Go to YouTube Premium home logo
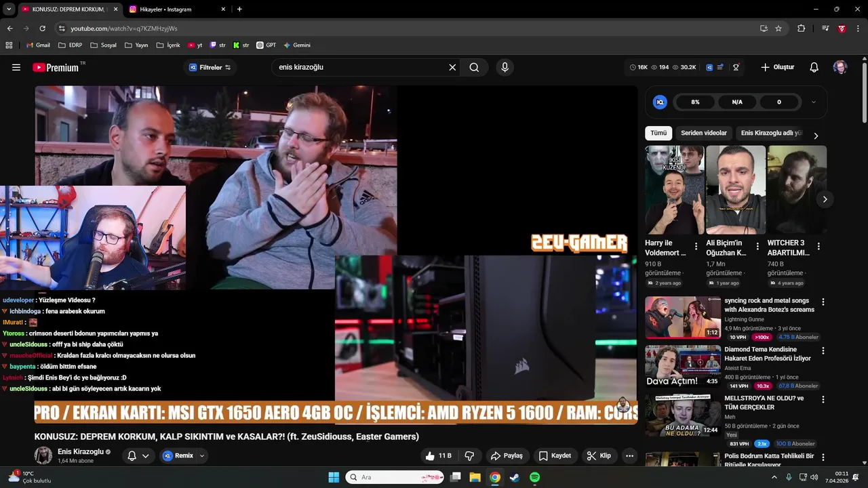Image resolution: width=868 pixels, height=488 pixels. pos(56,67)
